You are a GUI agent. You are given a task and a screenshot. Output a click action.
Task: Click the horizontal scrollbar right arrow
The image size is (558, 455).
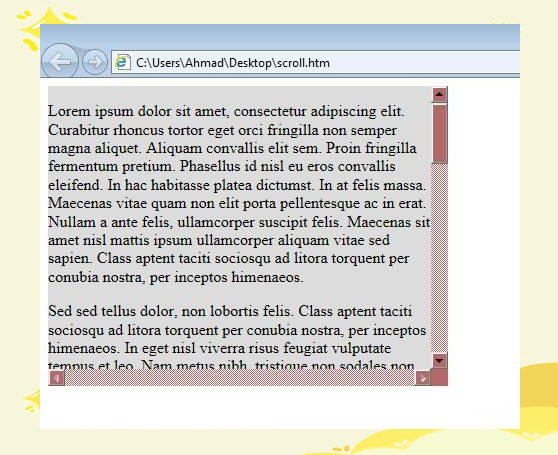(x=423, y=378)
